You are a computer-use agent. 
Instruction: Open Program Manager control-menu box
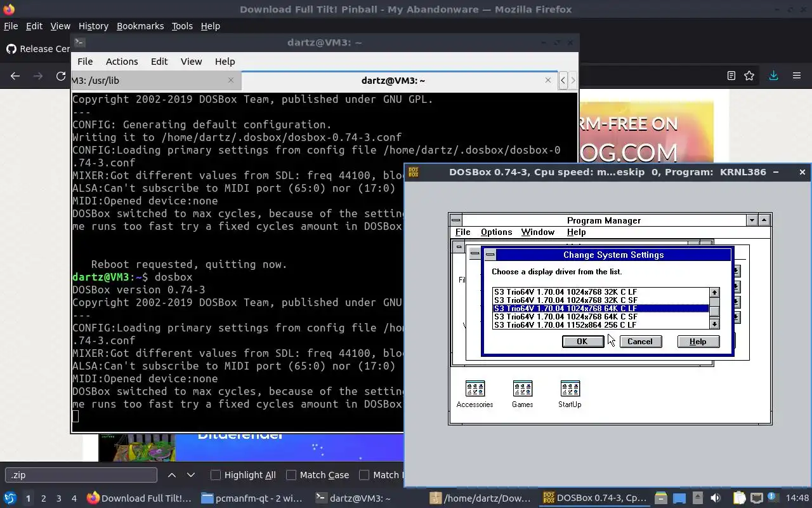click(455, 220)
